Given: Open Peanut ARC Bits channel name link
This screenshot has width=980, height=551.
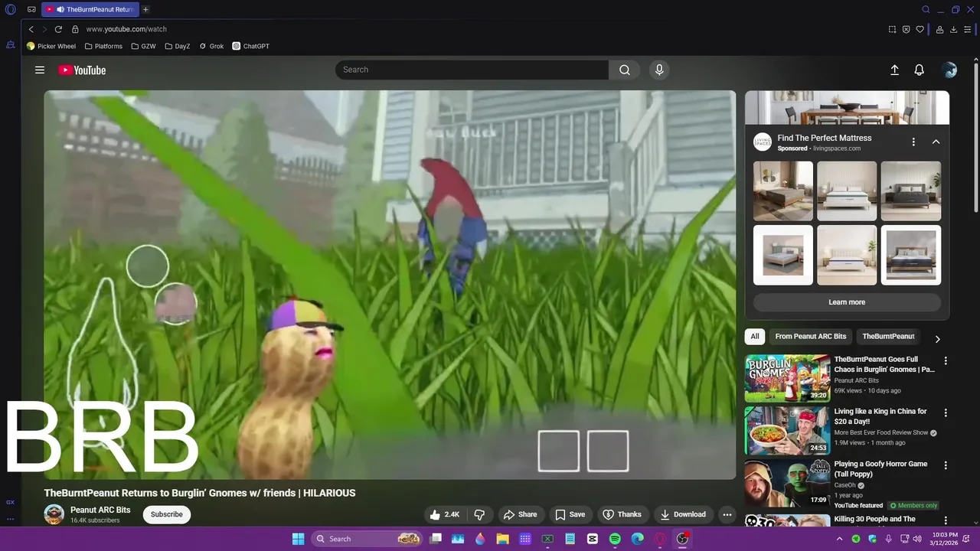Looking at the screenshot, I should coord(100,510).
